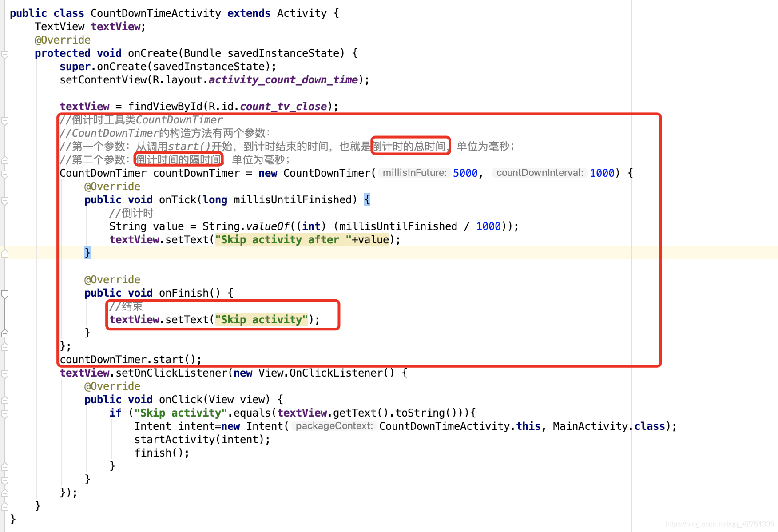The height and width of the screenshot is (532, 778).
Task: Click the count_tv_close id reference
Action: click(283, 107)
